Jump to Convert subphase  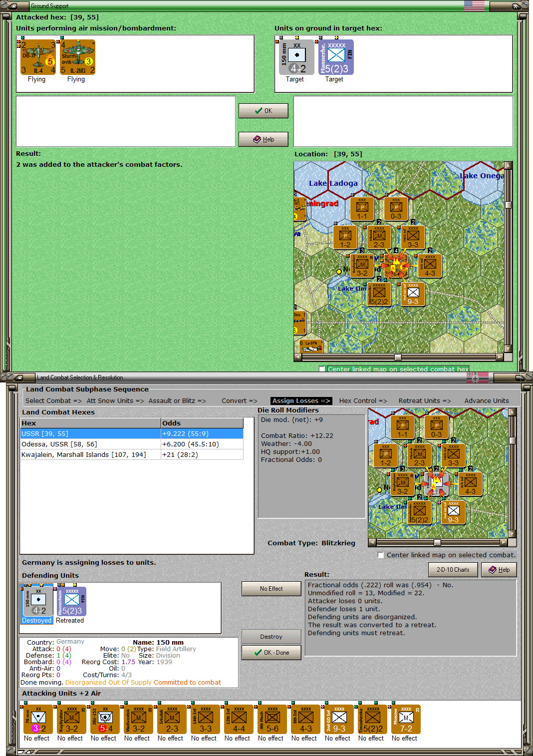239,400
